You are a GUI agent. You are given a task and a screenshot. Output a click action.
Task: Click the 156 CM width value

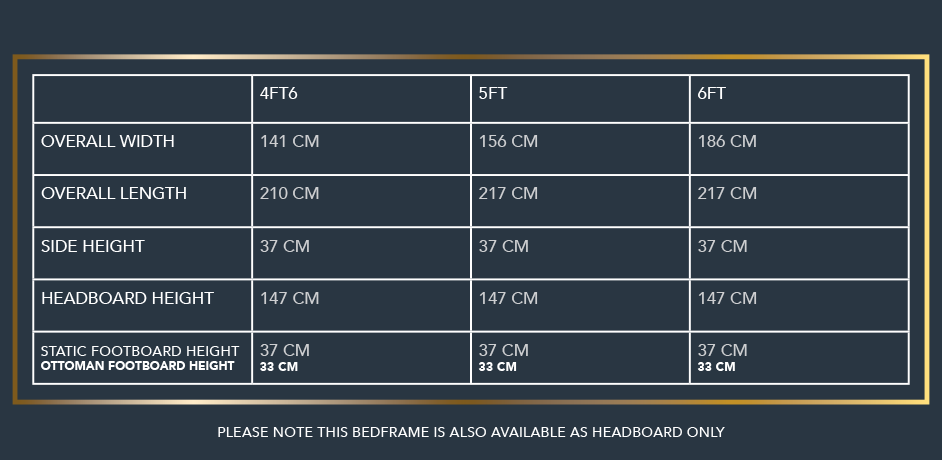pos(508,141)
